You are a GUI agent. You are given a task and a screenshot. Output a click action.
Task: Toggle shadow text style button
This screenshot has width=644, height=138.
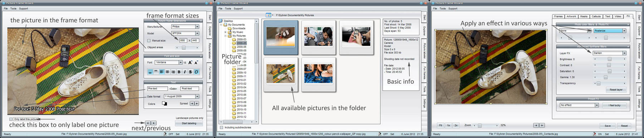[190, 72]
